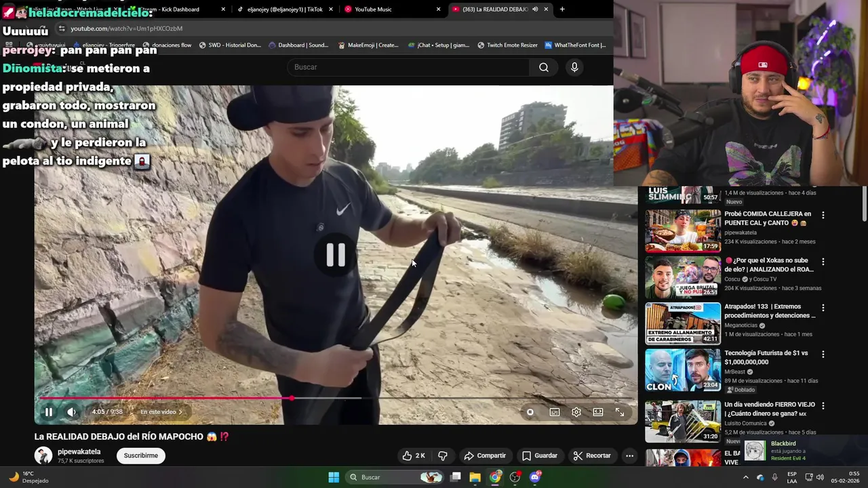Open 'SWD - Historial Don...' bookmark
The image size is (868, 488).
coord(230,45)
